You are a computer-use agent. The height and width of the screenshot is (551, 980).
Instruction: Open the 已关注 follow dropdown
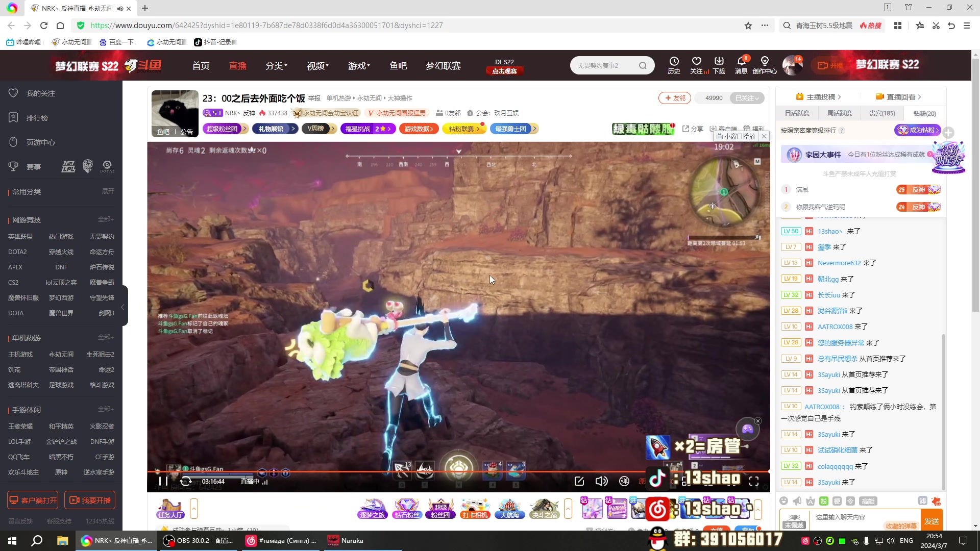(x=747, y=98)
